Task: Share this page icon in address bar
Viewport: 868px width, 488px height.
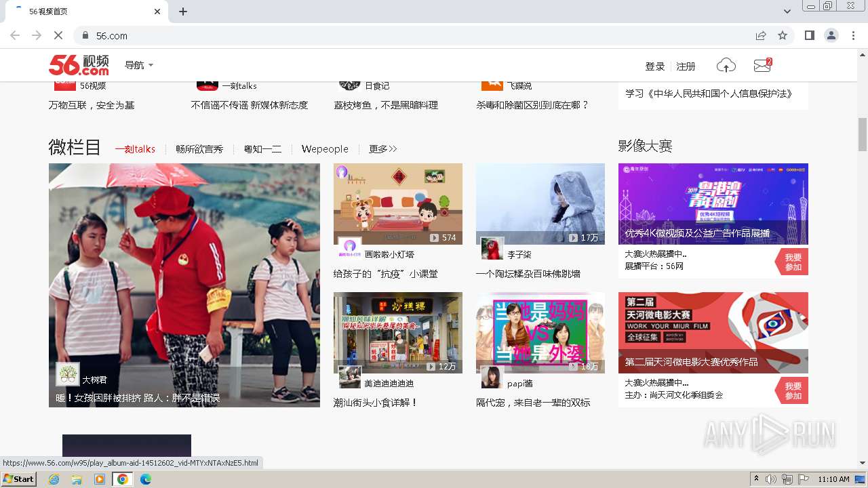Action: tap(761, 35)
